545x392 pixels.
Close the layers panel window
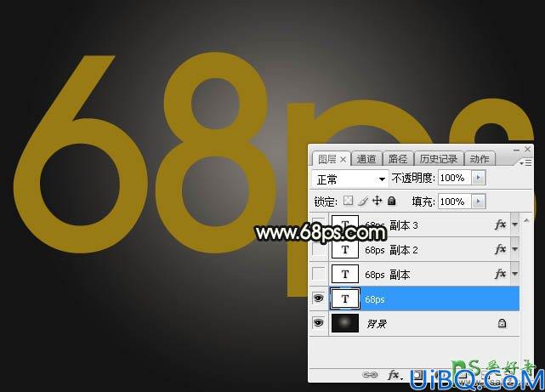(528, 149)
